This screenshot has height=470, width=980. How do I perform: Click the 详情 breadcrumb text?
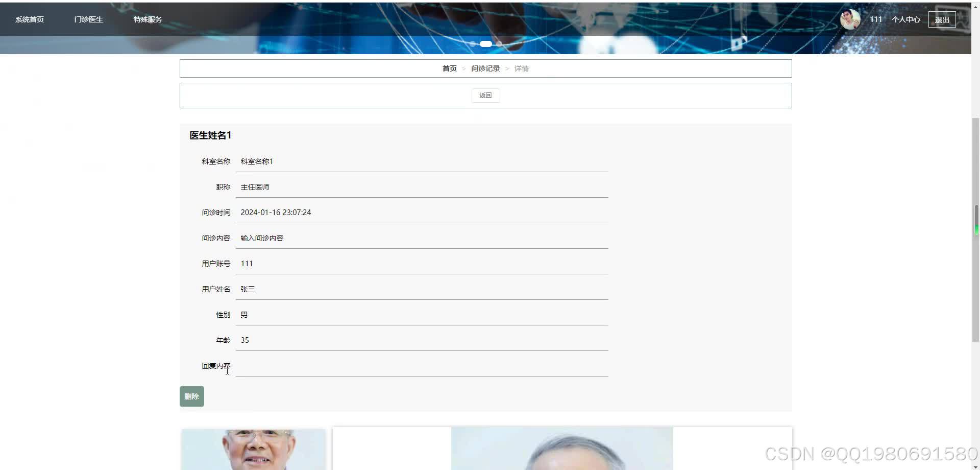[x=522, y=68]
